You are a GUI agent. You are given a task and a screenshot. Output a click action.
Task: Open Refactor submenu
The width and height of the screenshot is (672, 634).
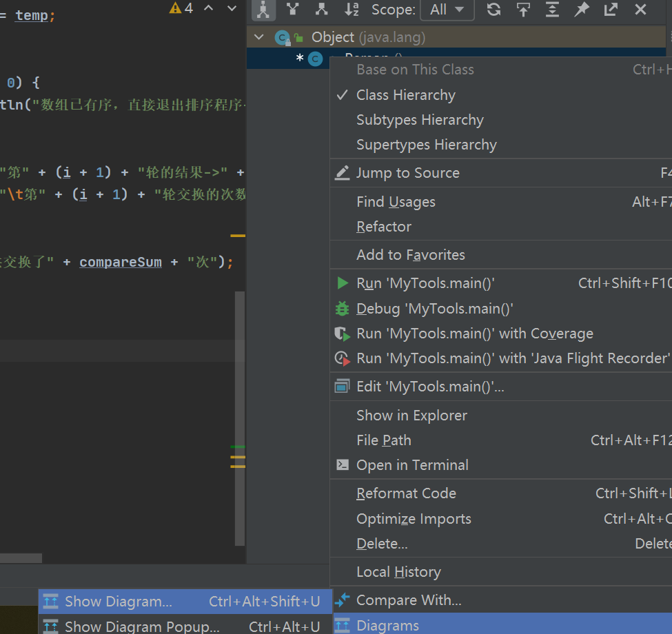point(501,226)
